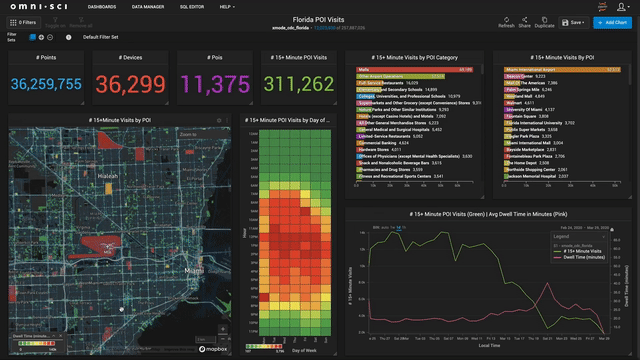The height and width of the screenshot is (360, 640).
Task: Open the Help dropdown menu
Action: (x=227, y=7)
